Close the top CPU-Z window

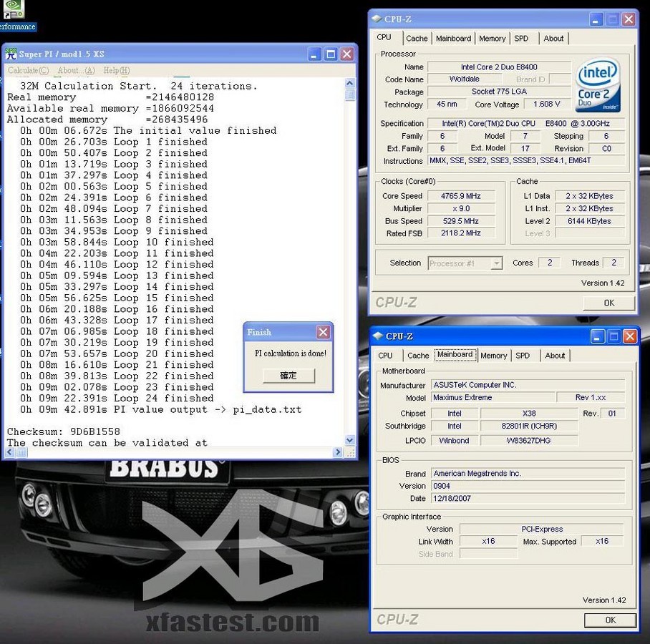tap(629, 19)
